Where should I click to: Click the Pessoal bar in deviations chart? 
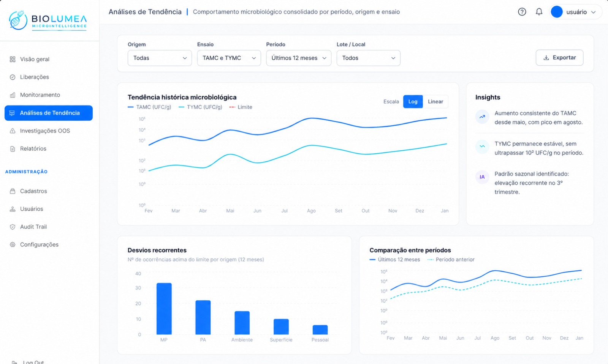coord(320,330)
